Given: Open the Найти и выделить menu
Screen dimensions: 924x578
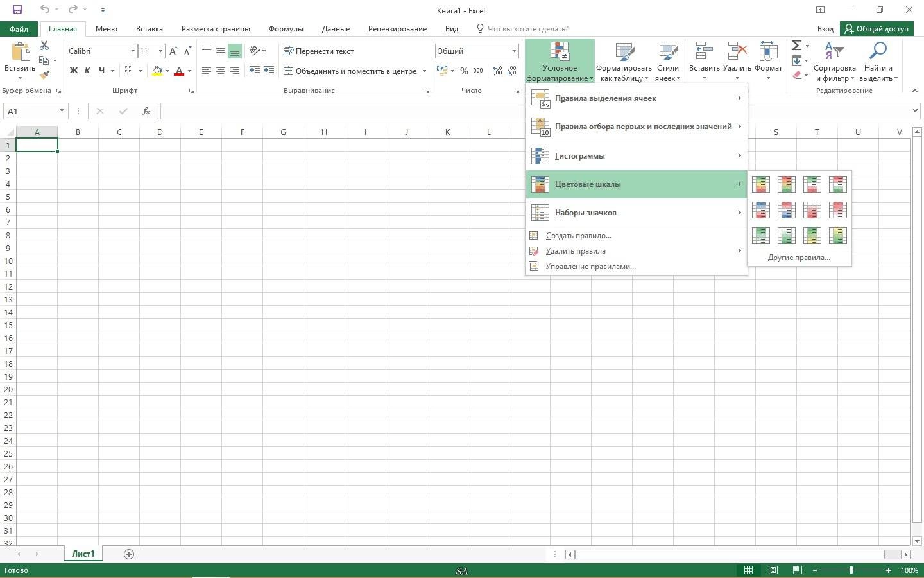Looking at the screenshot, I should 878,62.
